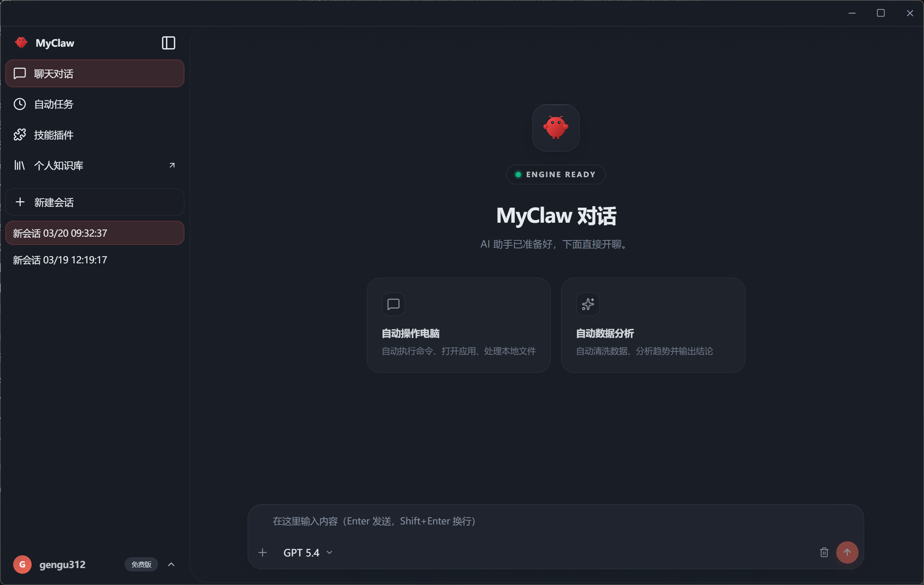
Task: Choose the 自动数据分析 suggestion card
Action: point(653,325)
